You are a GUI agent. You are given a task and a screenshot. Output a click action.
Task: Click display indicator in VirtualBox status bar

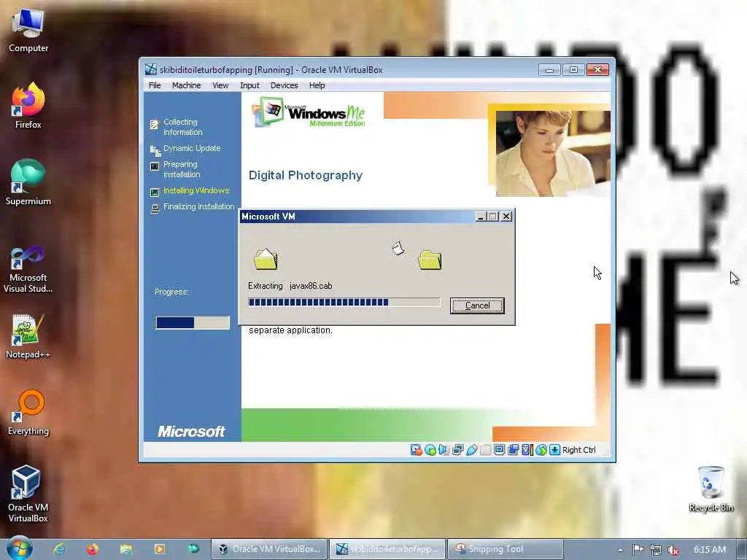click(499, 450)
